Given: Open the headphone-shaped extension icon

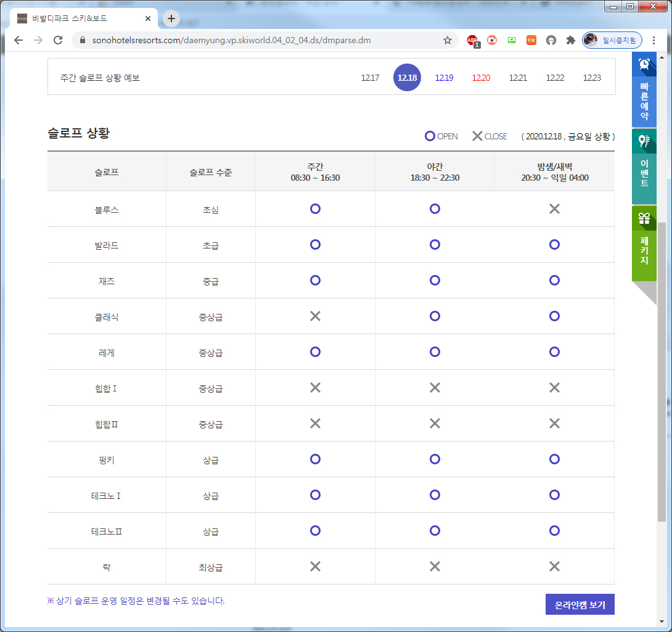Looking at the screenshot, I should click(551, 40).
